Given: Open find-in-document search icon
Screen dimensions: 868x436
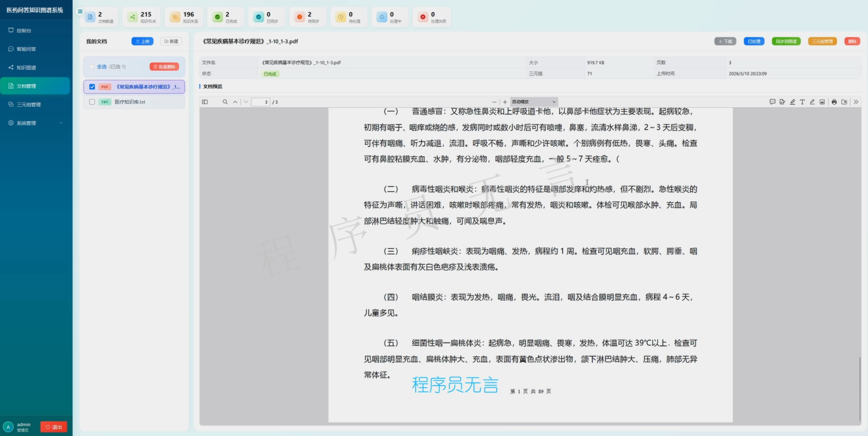Looking at the screenshot, I should [x=225, y=102].
